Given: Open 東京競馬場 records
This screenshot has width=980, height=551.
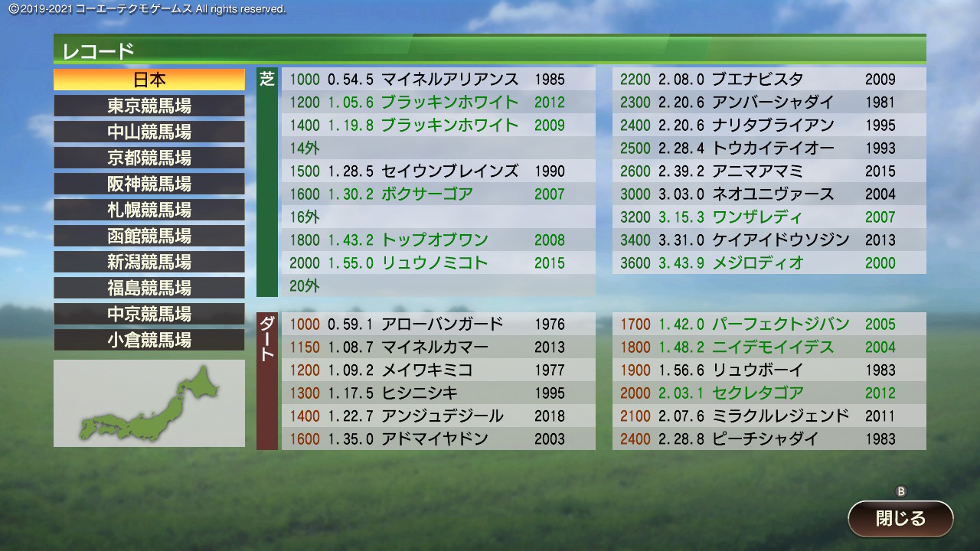Looking at the screenshot, I should 149,106.
